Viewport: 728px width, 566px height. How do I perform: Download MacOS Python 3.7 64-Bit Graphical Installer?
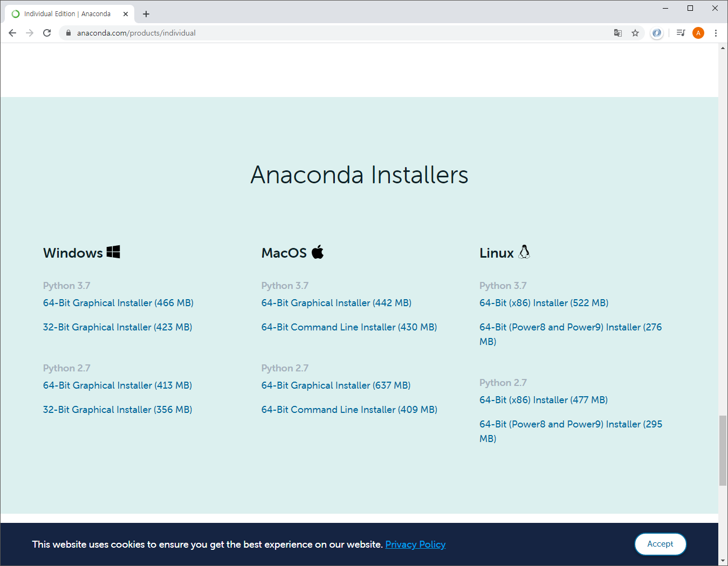[x=336, y=303]
